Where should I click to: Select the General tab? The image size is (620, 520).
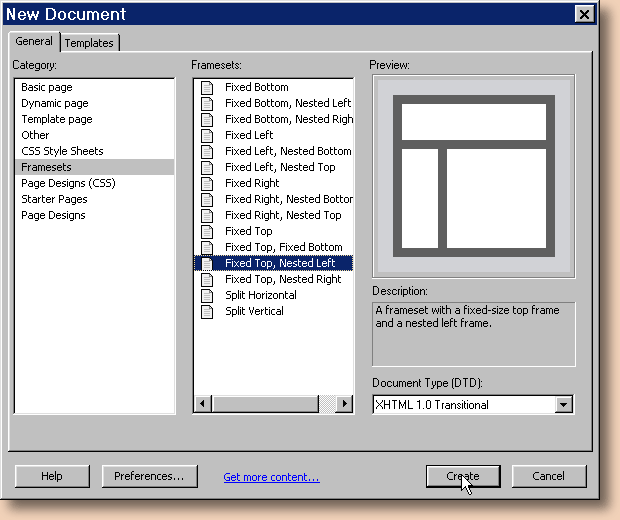pos(34,42)
